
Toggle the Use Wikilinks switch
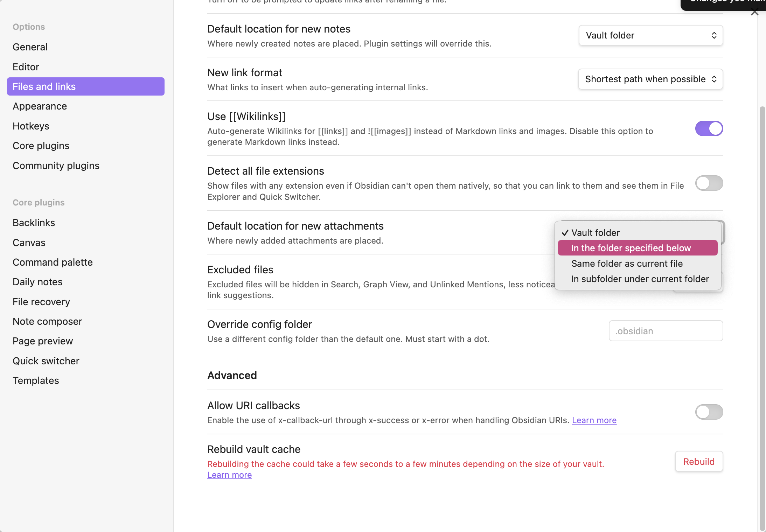(709, 128)
